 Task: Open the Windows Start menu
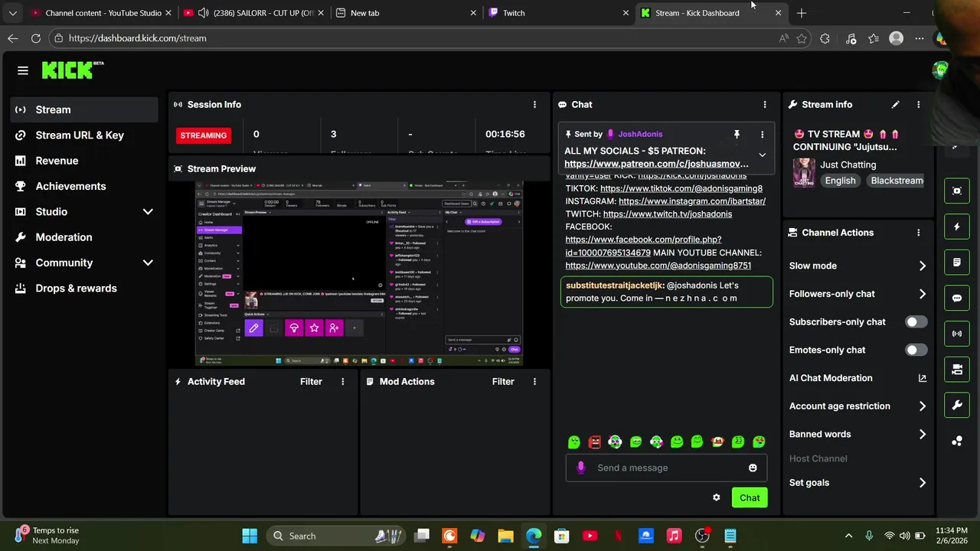(x=250, y=536)
